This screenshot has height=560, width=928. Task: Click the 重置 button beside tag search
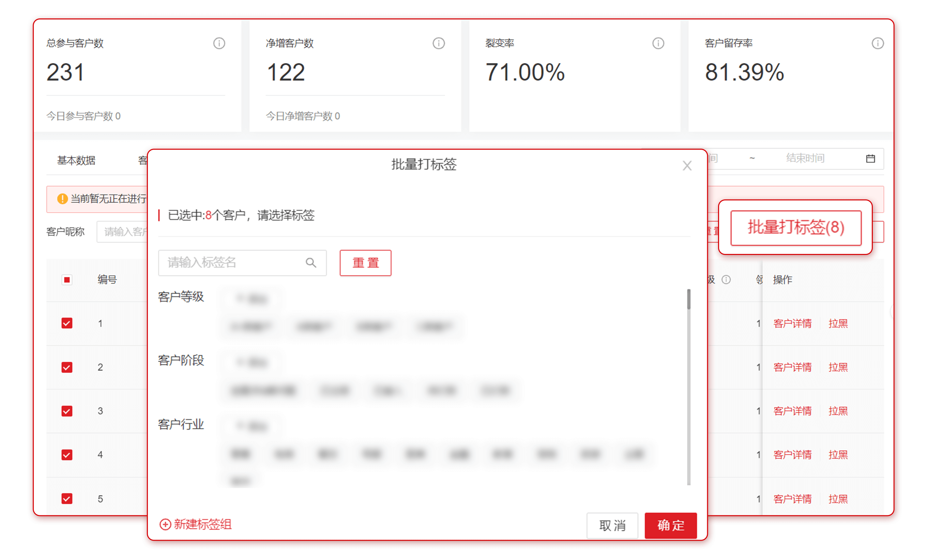(365, 263)
